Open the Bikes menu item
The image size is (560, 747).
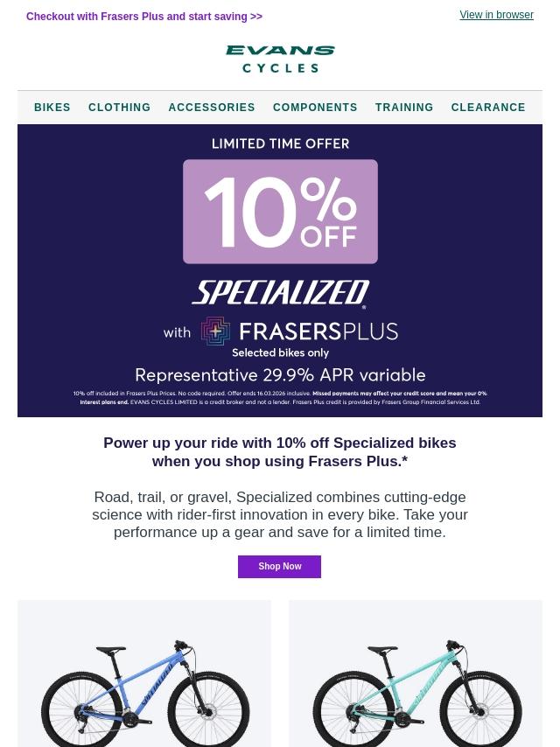click(52, 108)
